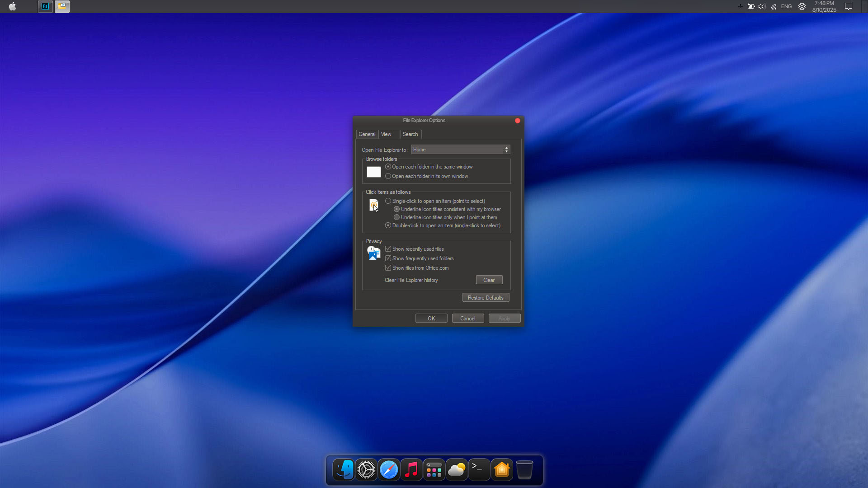Open the Music app in dock

pyautogui.click(x=411, y=470)
